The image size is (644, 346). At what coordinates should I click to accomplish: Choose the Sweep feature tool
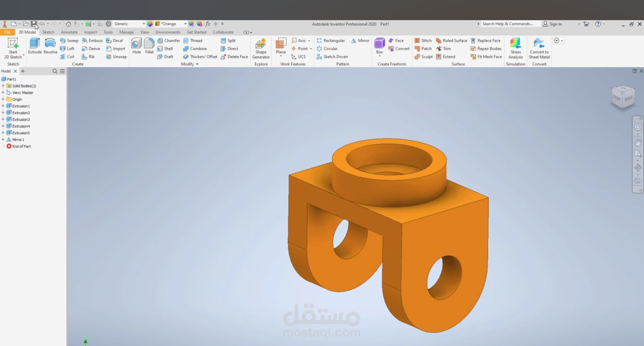click(69, 41)
